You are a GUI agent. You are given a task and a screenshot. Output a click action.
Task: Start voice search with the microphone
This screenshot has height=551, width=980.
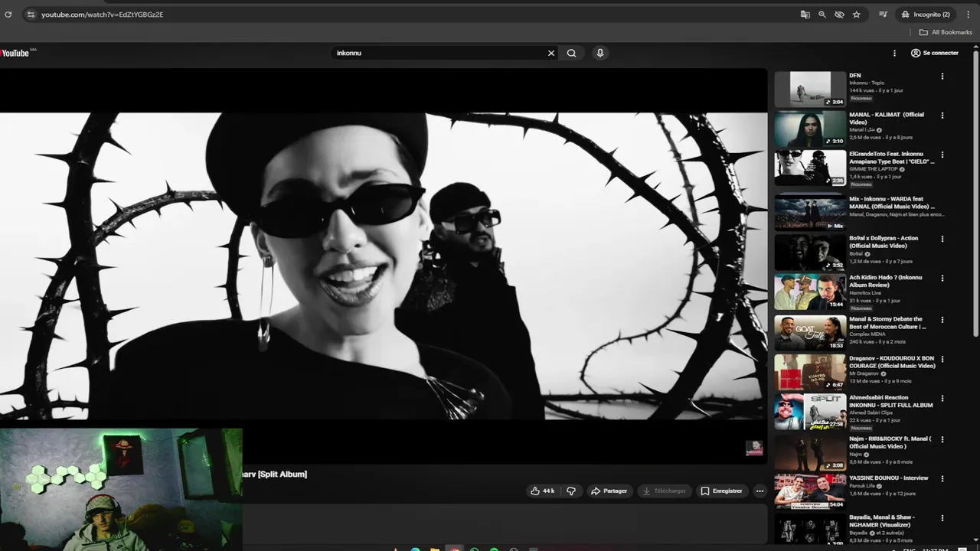(600, 53)
